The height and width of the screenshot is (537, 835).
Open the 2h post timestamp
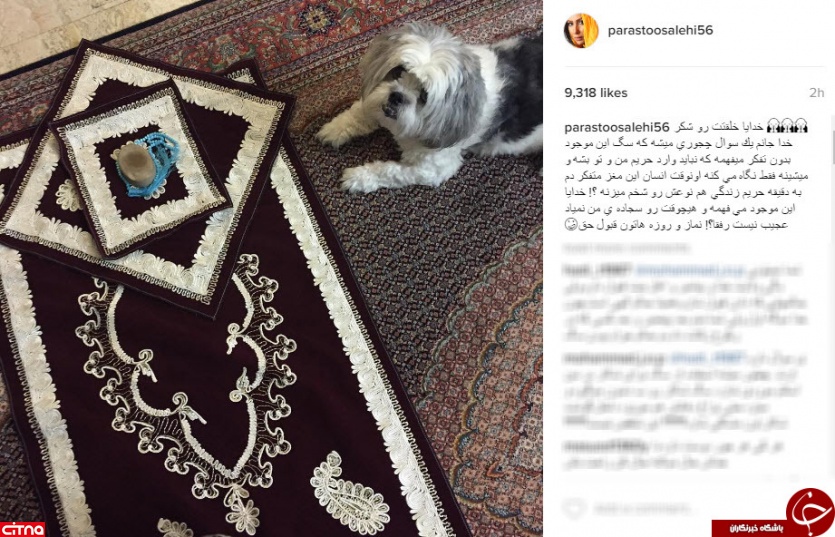click(x=816, y=93)
